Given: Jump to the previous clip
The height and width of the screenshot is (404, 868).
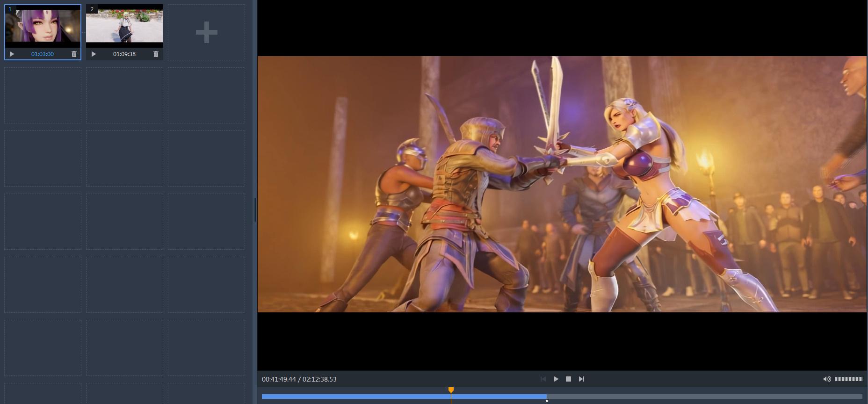Looking at the screenshot, I should pyautogui.click(x=543, y=379).
